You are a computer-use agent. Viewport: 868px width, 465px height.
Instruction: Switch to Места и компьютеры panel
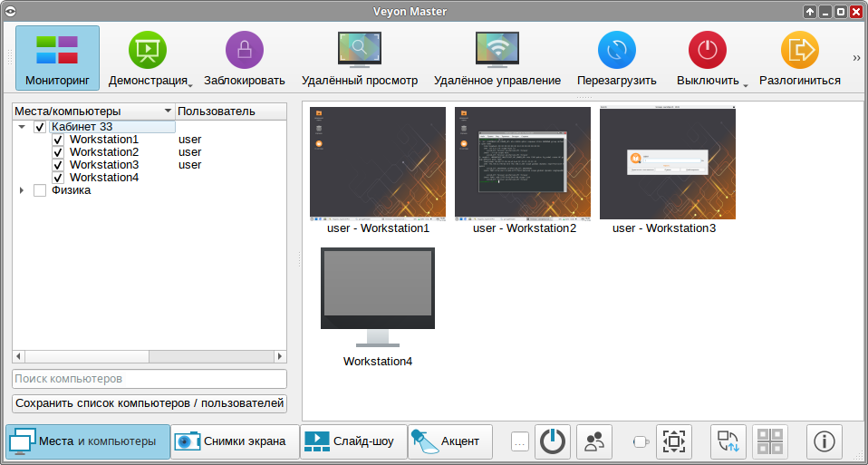(x=88, y=441)
